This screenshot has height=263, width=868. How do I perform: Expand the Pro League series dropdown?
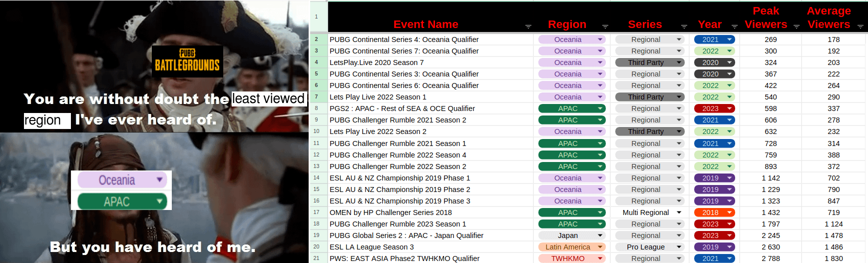tap(679, 247)
